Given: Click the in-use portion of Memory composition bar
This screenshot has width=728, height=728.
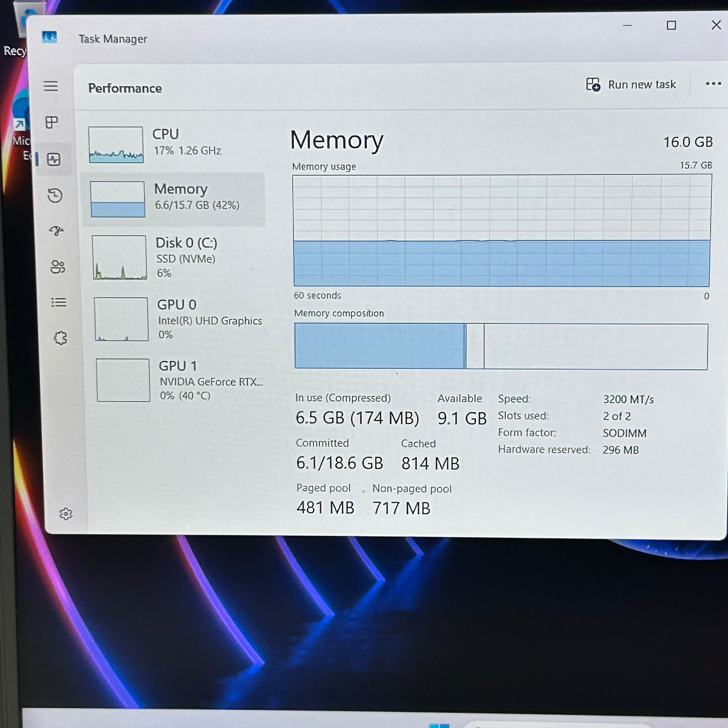Looking at the screenshot, I should (380, 345).
